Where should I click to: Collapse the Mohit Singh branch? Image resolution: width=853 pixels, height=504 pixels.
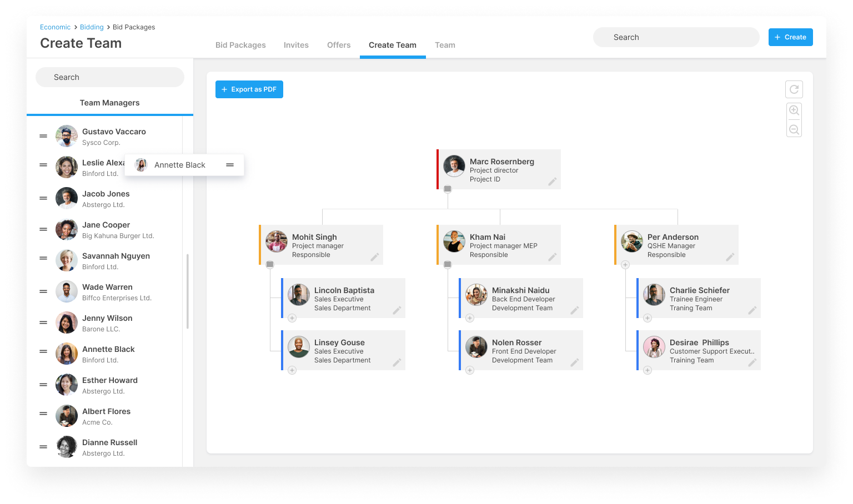[270, 265]
